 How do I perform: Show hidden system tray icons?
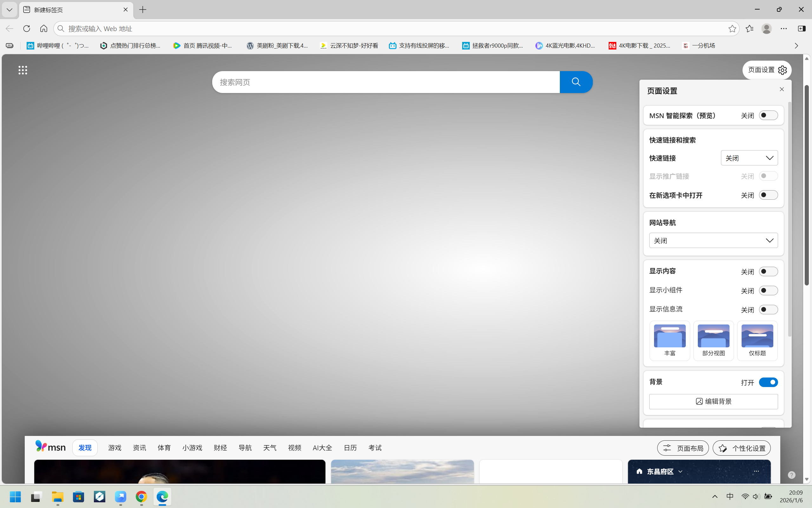[x=715, y=497]
